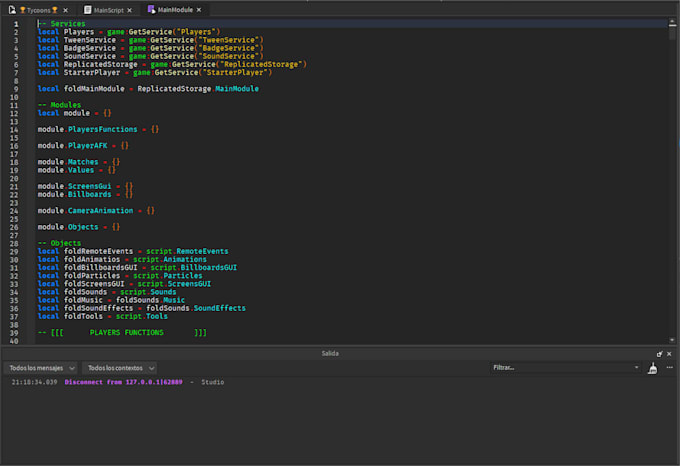Click the 'Disconnect from 127.0.0.1' log message
Image resolution: width=680 pixels, height=466 pixels.
(123, 382)
